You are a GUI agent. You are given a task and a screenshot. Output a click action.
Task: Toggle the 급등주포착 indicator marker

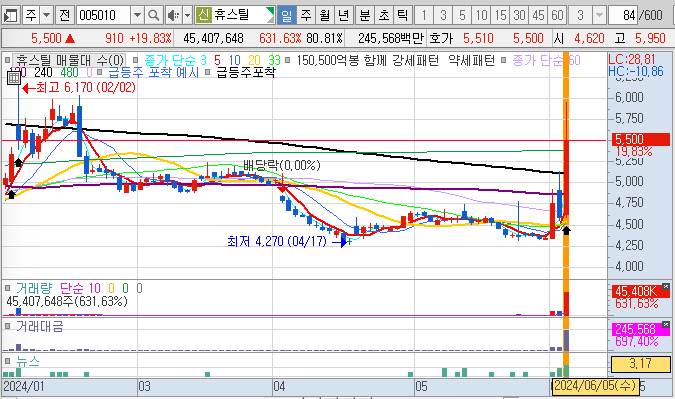207,72
